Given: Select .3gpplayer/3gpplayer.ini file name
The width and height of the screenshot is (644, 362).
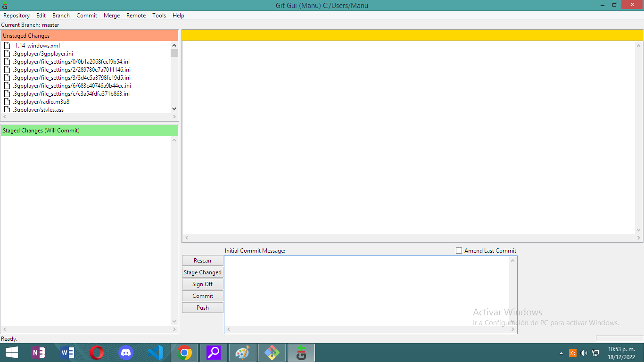Looking at the screenshot, I should (43, 54).
